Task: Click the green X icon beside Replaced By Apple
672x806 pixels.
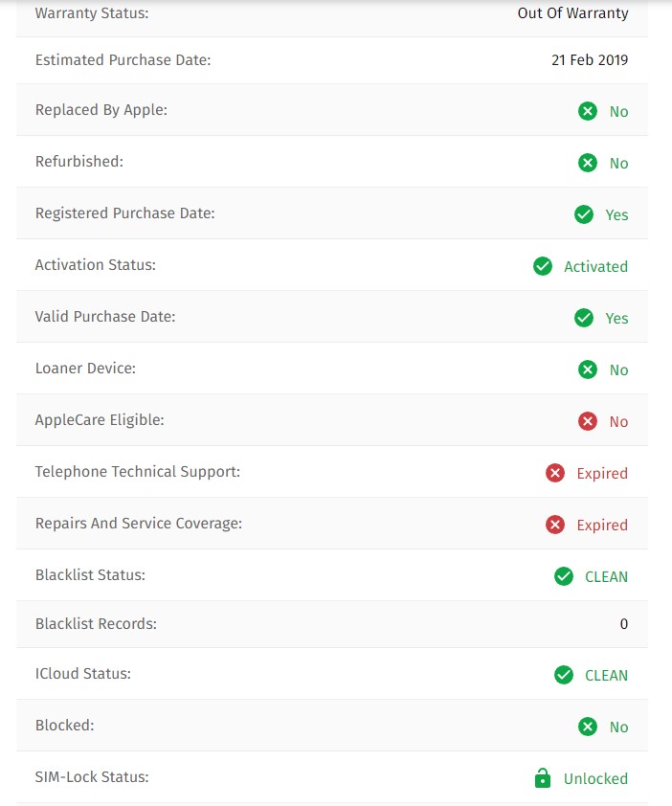Action: click(587, 111)
